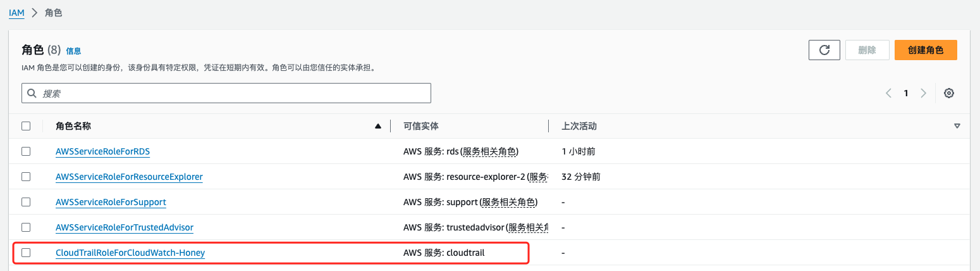
Task: Open the AWSServiceRoleForResourceExplorer role
Action: pos(129,177)
